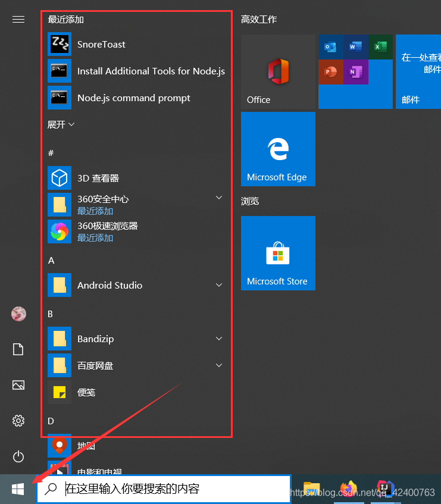Expand the Start menu hamburger navigation

(18, 19)
